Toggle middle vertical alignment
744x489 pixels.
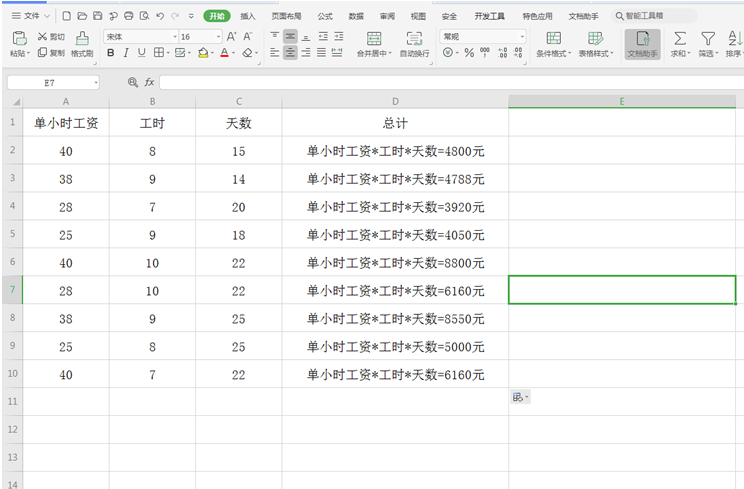click(290, 37)
